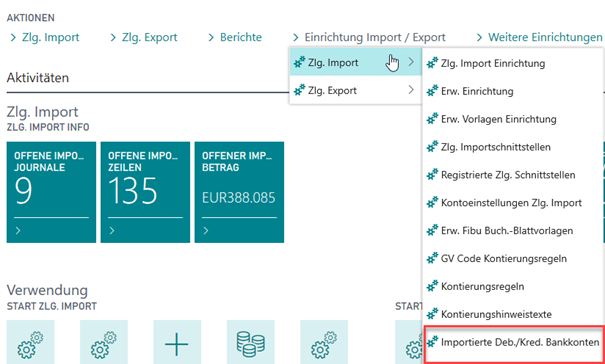Click the ZLG. IMPORT INFO label
The image size is (605, 364).
click(x=48, y=127)
